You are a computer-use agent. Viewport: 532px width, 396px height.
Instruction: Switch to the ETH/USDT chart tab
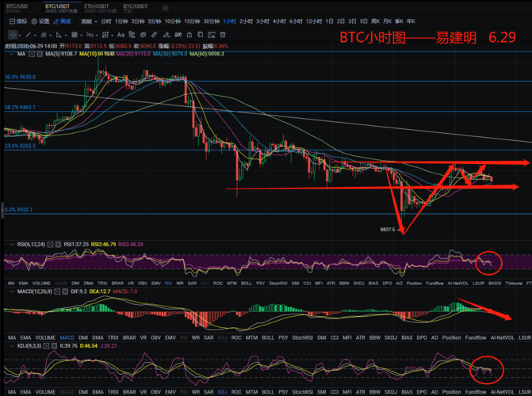click(96, 8)
